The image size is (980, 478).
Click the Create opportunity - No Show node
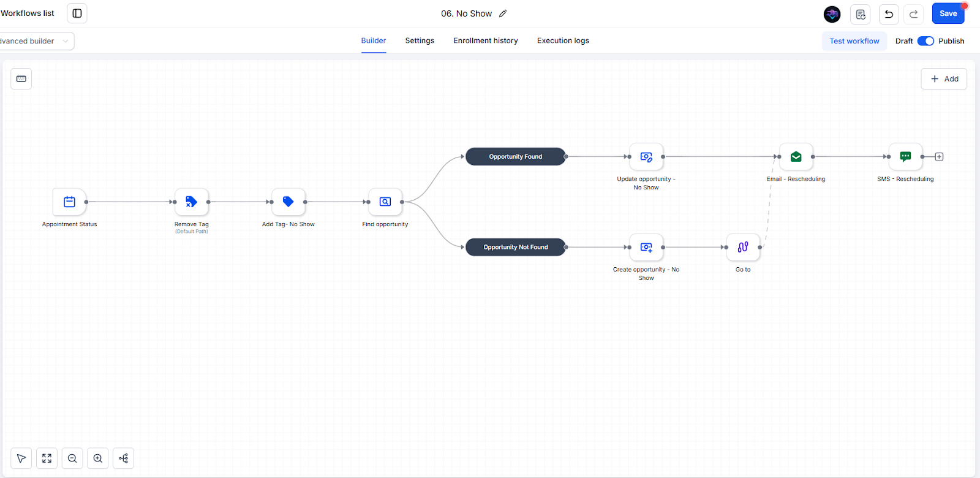[x=646, y=247]
